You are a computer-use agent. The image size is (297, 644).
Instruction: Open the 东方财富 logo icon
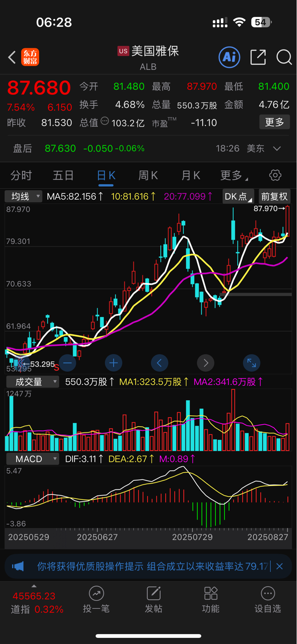(x=30, y=57)
